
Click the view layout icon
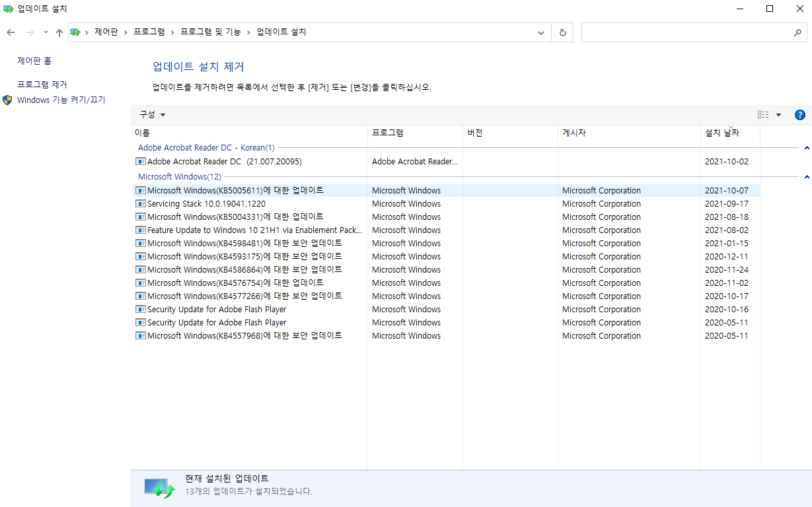[x=763, y=114]
